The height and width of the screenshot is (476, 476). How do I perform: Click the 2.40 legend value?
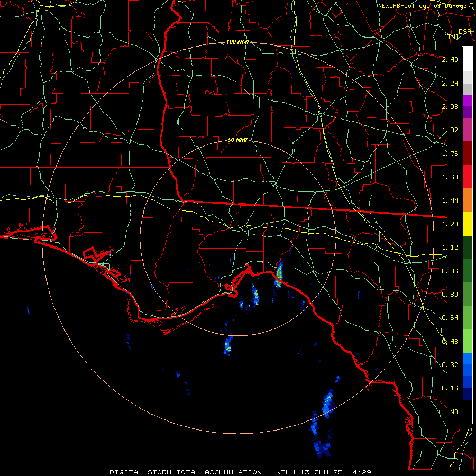click(450, 59)
